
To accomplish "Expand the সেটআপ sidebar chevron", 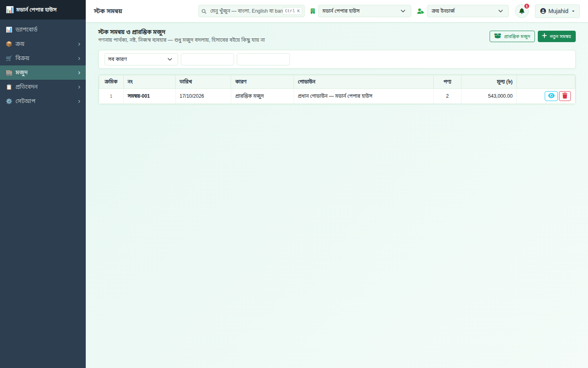I will pos(79,101).
